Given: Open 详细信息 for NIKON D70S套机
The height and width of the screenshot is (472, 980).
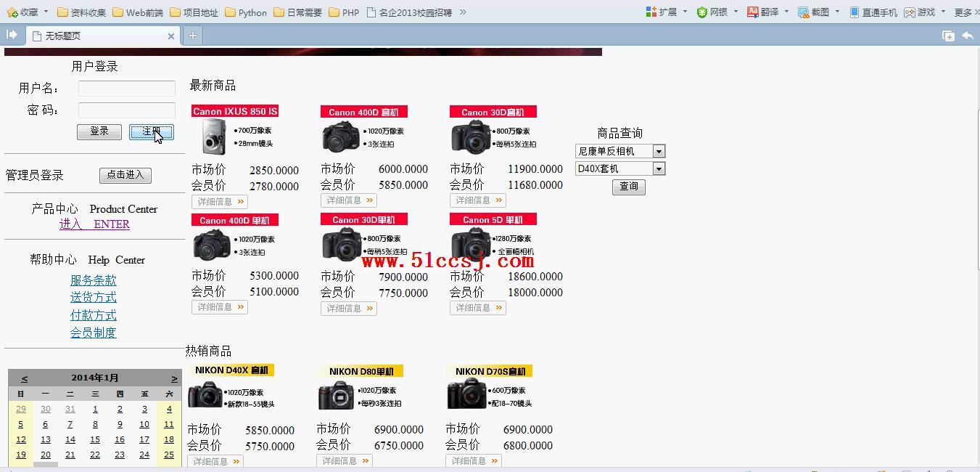Looking at the screenshot, I should coord(474,461).
